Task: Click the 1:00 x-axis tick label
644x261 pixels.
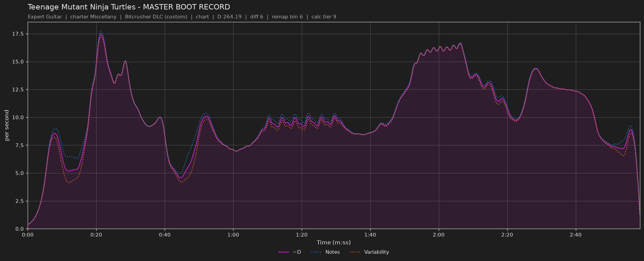Action: [x=233, y=235]
